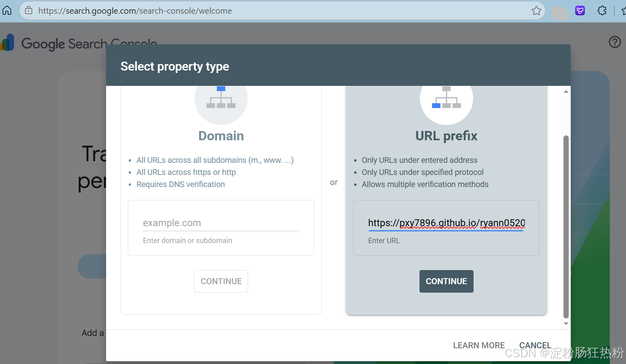
Task: Click the URL prefix input field
Action: click(x=446, y=223)
